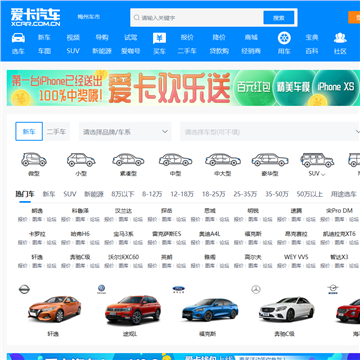Open the 哈弗H6 model link
The height and width of the screenshot is (360, 360).
coord(80,234)
